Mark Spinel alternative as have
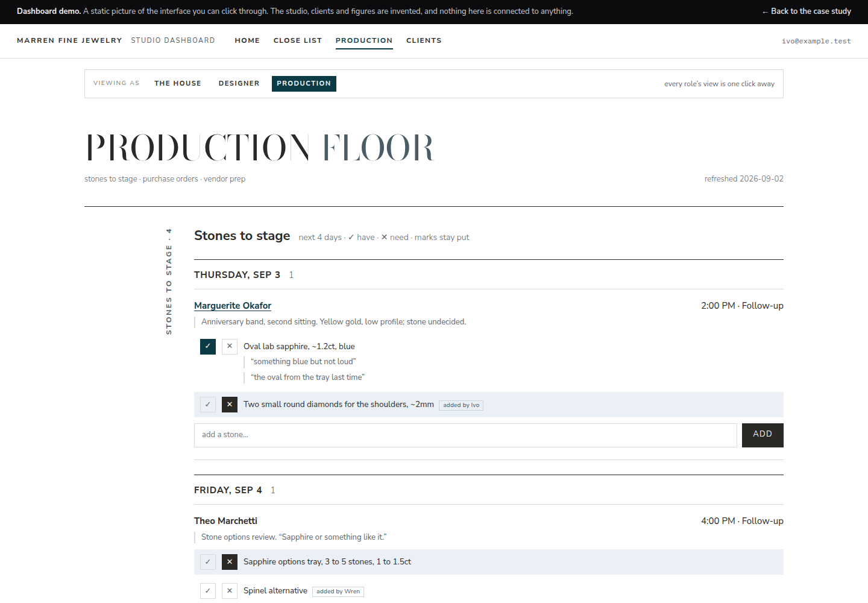This screenshot has height=603, width=868. click(208, 591)
